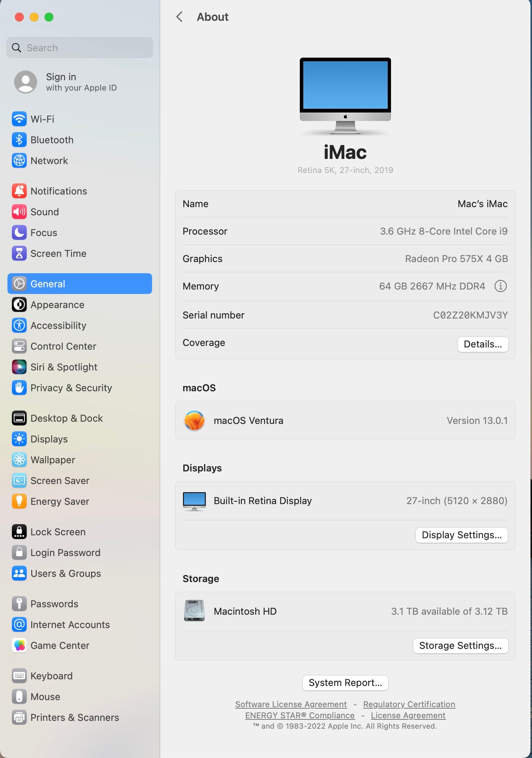The width and height of the screenshot is (532, 758).
Task: Open Software License Agreement link
Action: click(291, 704)
